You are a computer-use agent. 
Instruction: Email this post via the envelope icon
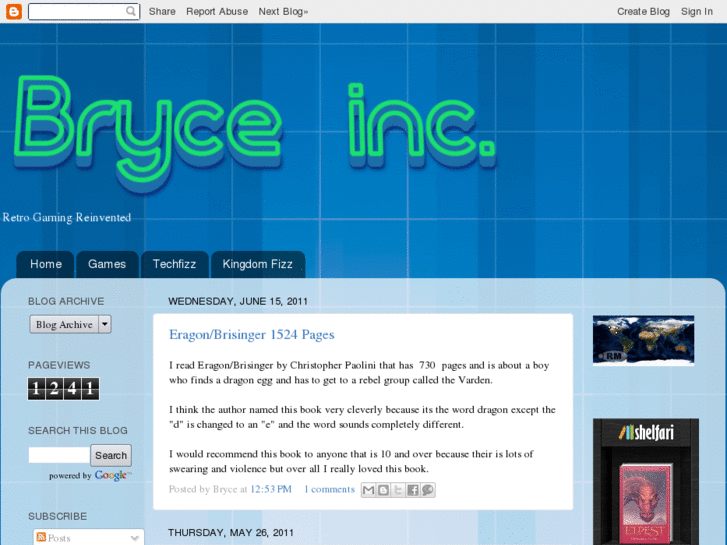click(x=369, y=490)
